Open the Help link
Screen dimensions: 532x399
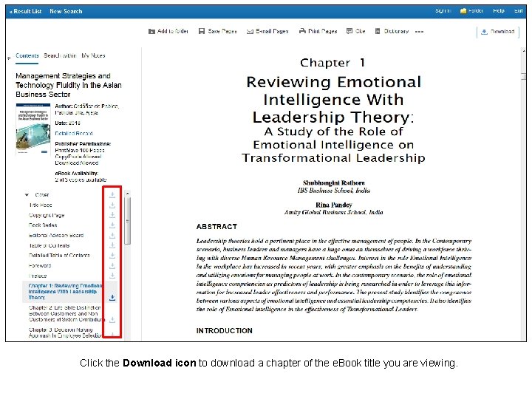[x=499, y=11]
